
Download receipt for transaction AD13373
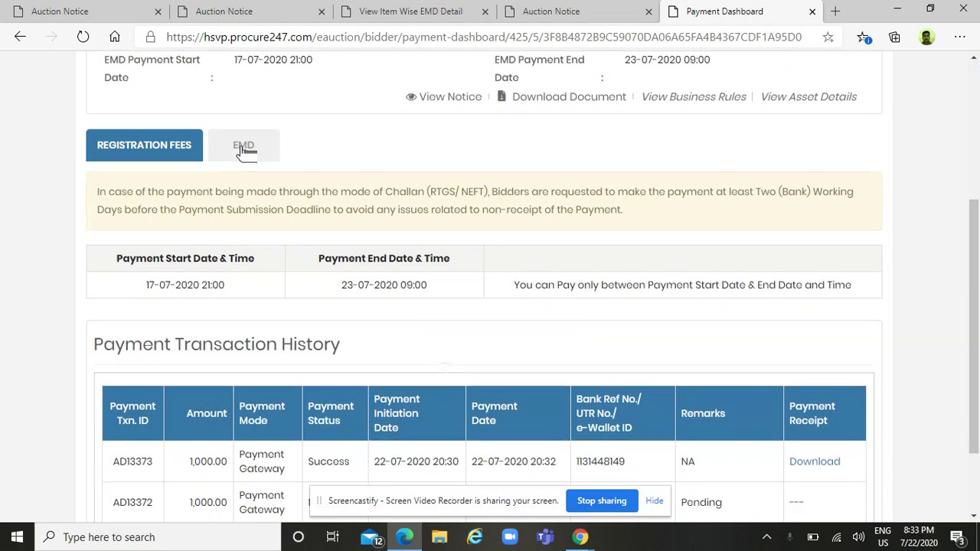(815, 461)
